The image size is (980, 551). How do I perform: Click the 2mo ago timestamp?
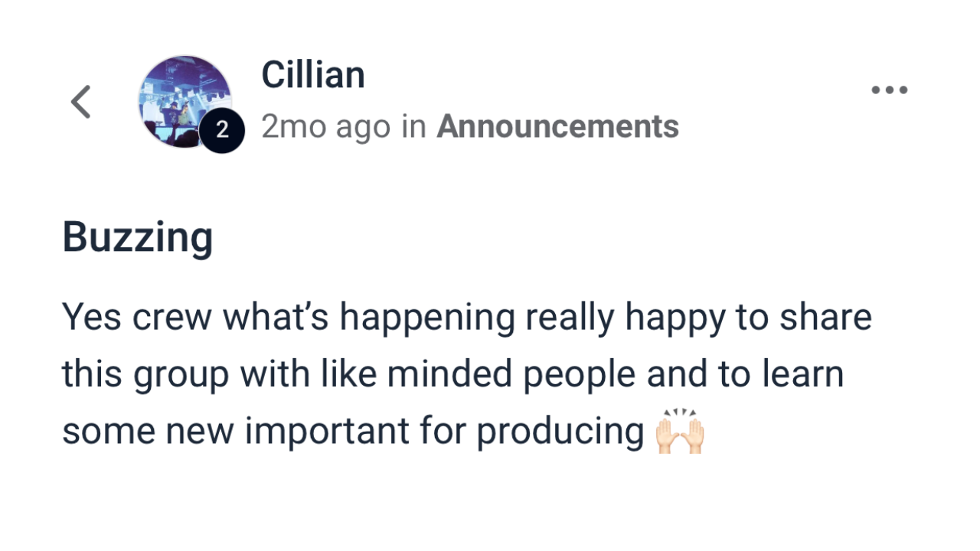click(x=326, y=127)
